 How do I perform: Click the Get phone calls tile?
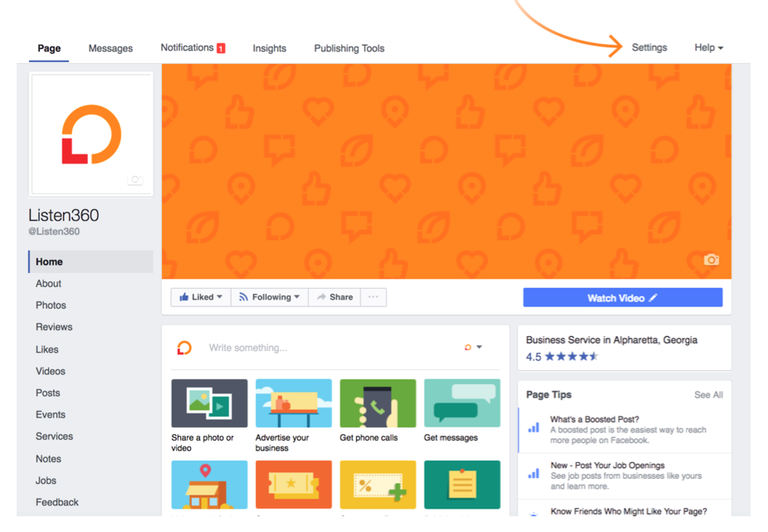point(378,403)
